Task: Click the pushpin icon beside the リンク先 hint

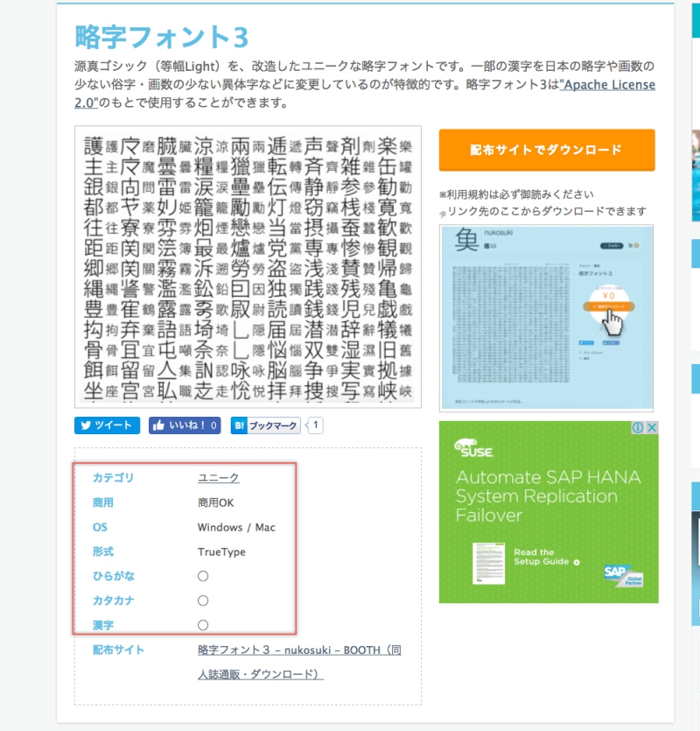Action: pos(443,212)
